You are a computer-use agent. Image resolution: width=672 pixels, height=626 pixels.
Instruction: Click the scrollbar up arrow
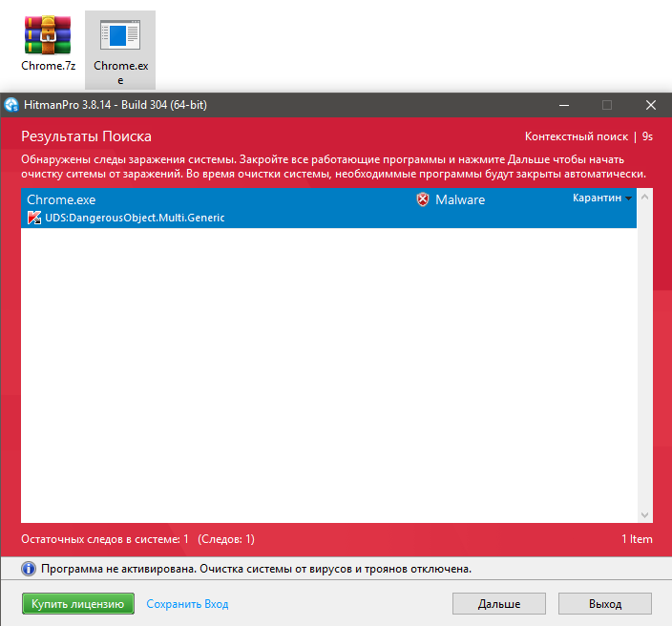pyautogui.click(x=644, y=197)
